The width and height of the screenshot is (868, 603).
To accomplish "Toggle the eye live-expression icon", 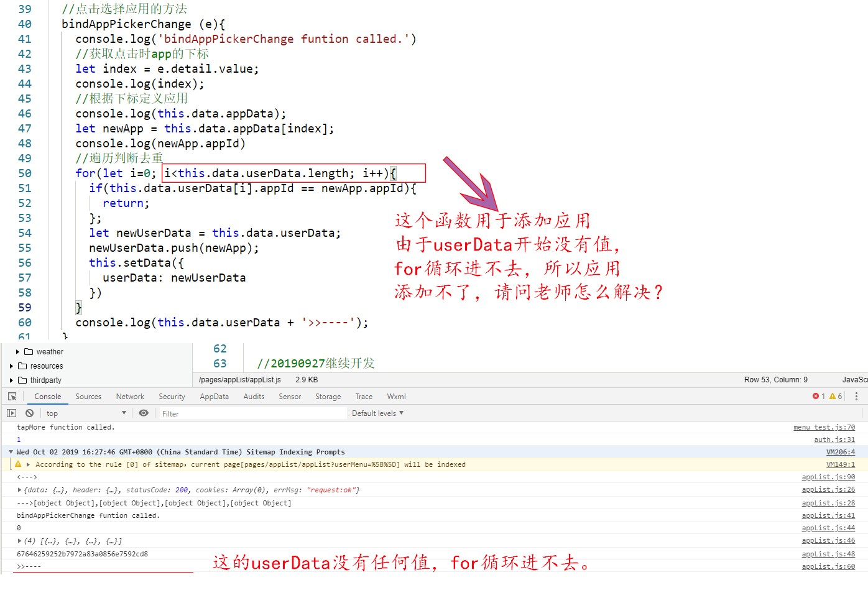I will point(144,413).
